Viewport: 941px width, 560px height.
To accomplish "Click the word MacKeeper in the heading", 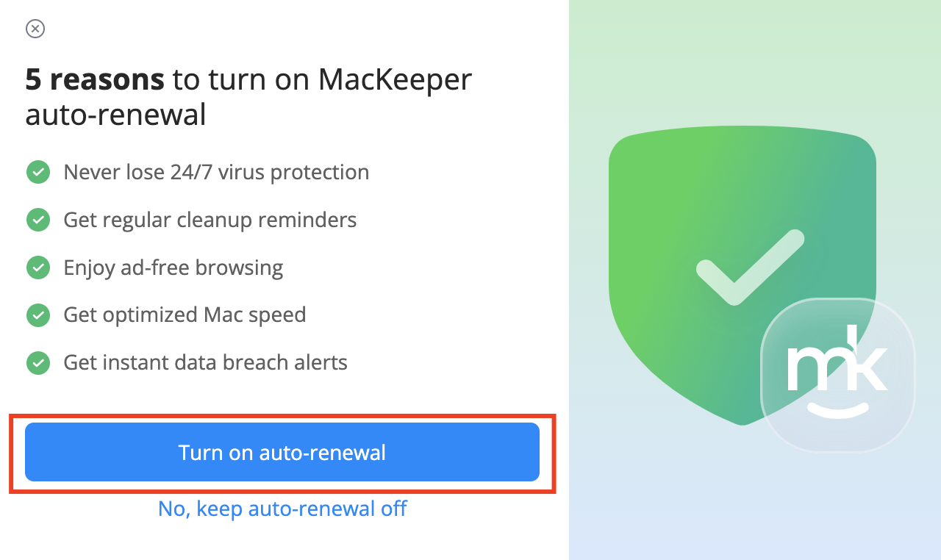I will [x=395, y=79].
